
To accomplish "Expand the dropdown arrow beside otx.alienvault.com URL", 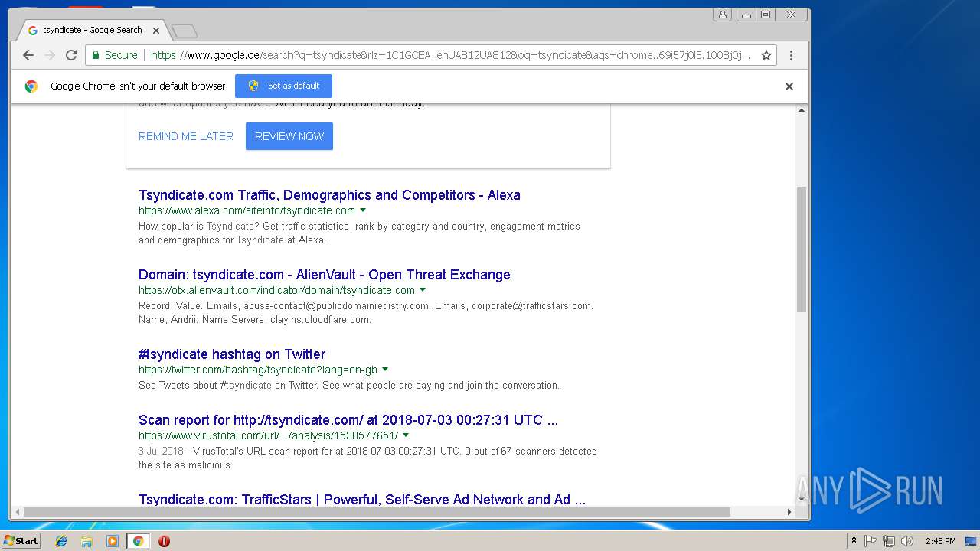I will pos(423,290).
